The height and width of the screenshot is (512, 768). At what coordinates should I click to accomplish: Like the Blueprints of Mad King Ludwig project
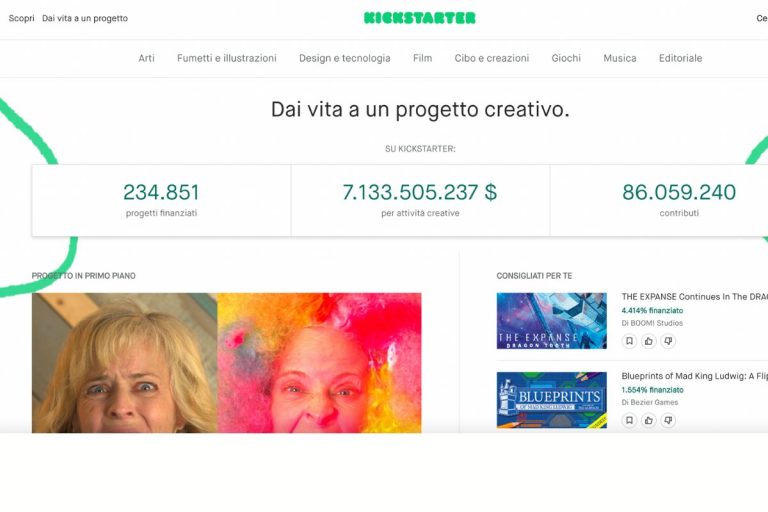click(648, 420)
